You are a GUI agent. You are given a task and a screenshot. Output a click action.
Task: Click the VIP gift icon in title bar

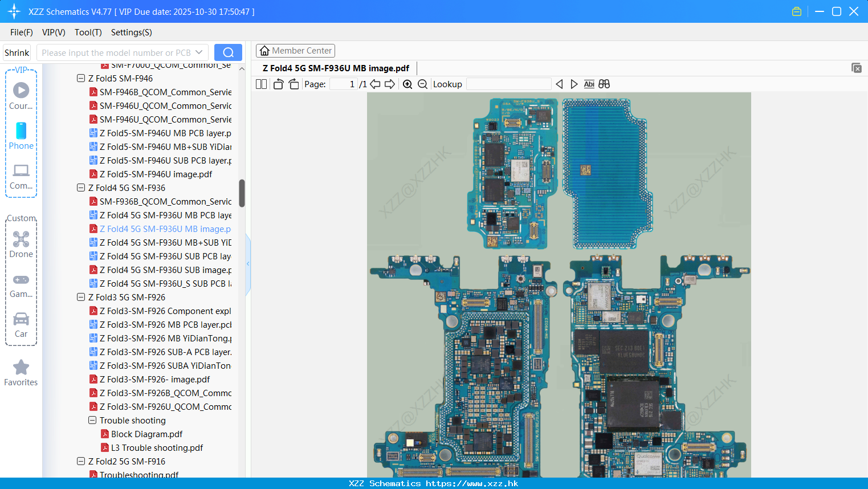click(x=797, y=11)
